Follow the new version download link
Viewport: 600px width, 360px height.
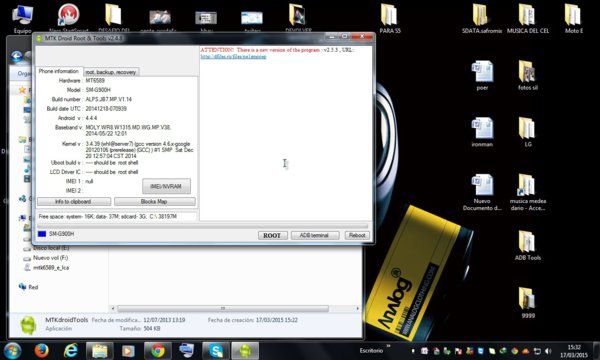coord(233,57)
